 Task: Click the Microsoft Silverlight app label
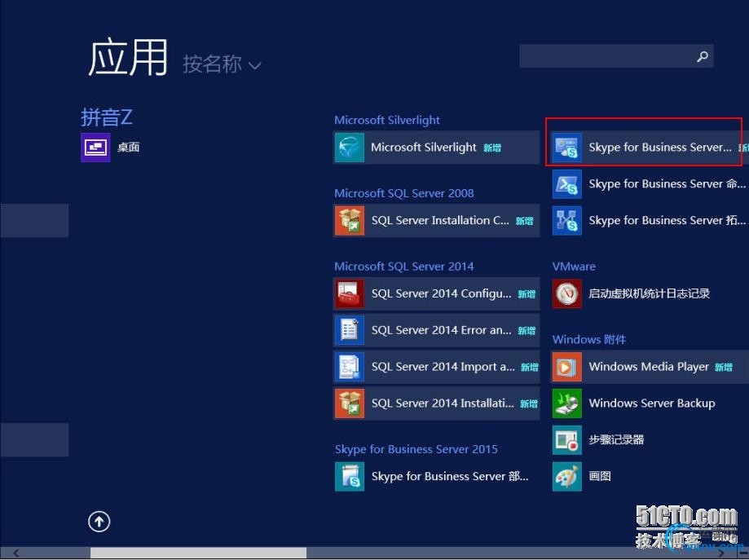pos(424,148)
